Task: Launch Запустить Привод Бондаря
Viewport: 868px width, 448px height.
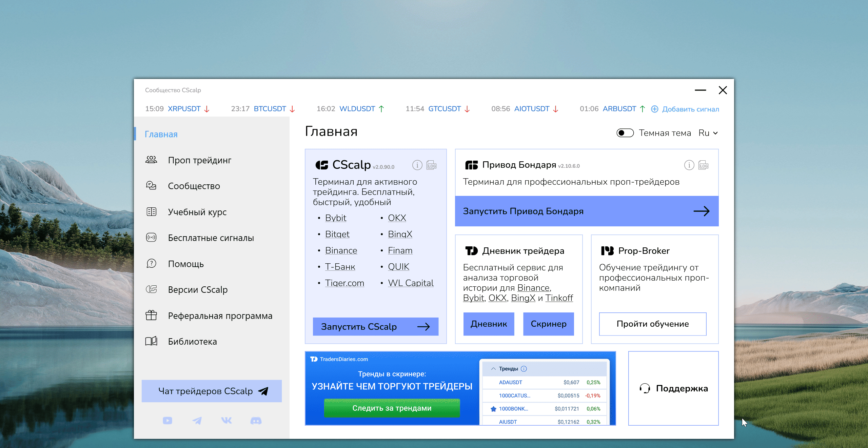Action: [587, 211]
